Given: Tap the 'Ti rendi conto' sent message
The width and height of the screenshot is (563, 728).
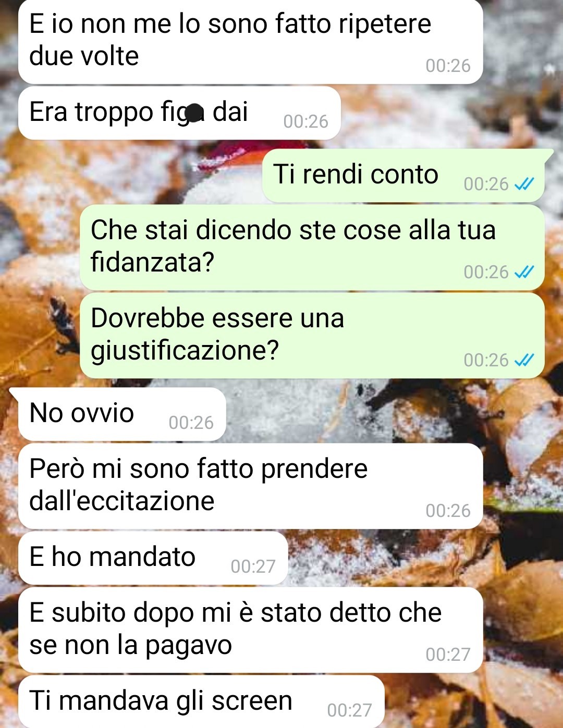Looking at the screenshot, I should coord(403,176).
